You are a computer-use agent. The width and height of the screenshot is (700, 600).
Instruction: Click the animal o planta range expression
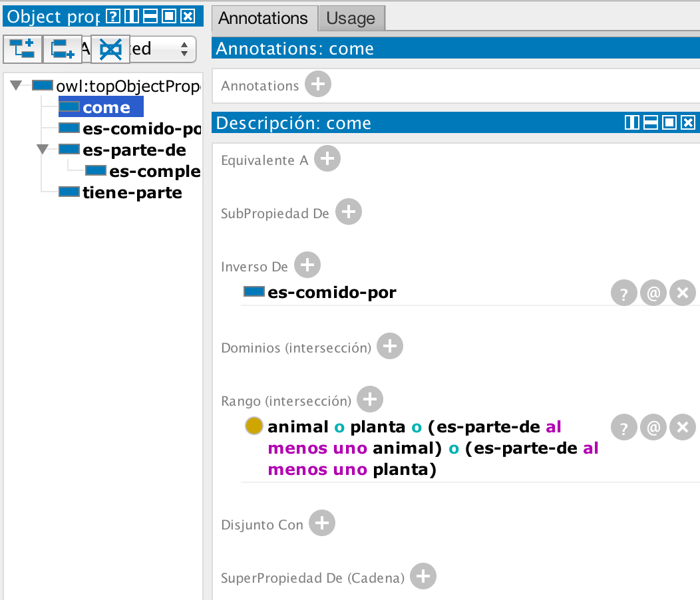(433, 448)
